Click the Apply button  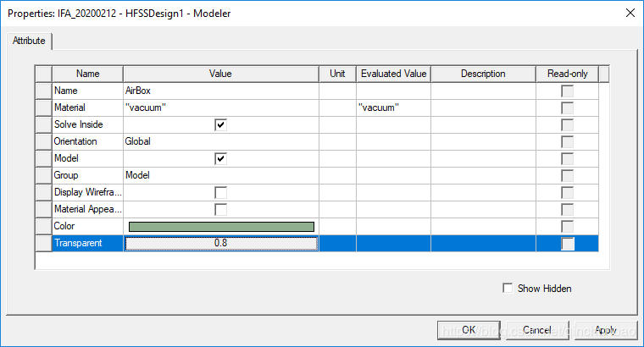tap(606, 330)
